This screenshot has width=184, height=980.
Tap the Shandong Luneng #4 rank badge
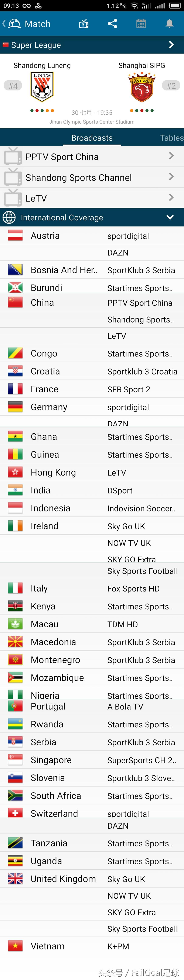coord(13,86)
